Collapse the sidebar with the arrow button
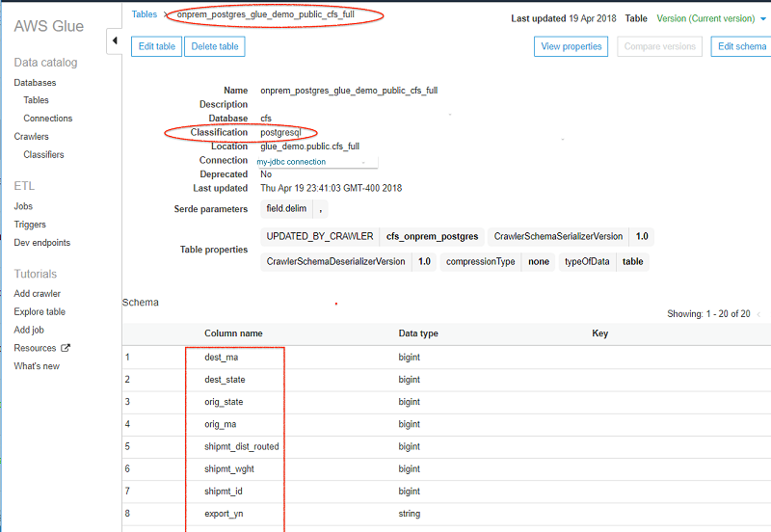 click(x=115, y=40)
